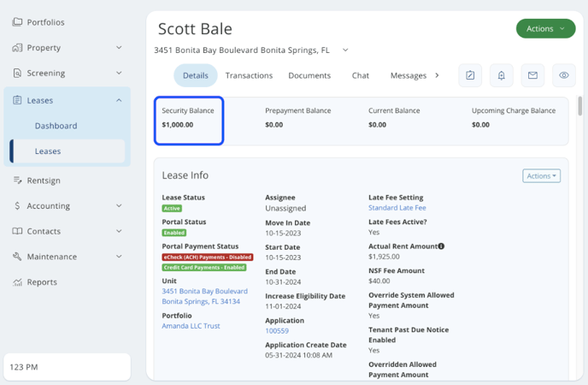Open the Lease Info Actions dropdown

541,176
